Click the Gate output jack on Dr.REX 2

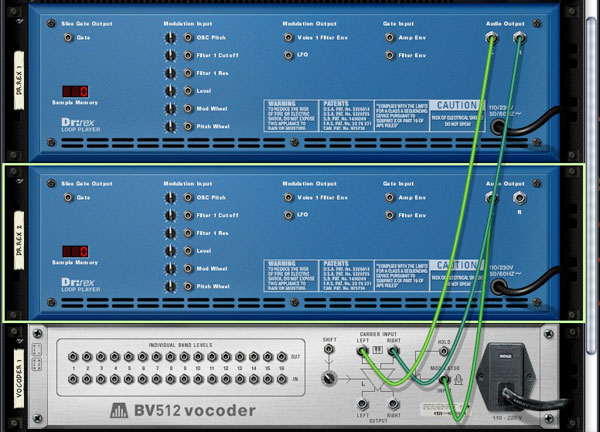68,197
